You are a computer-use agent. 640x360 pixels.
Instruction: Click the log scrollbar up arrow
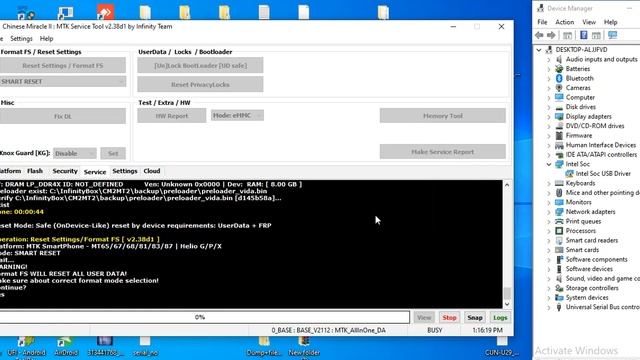[507, 184]
